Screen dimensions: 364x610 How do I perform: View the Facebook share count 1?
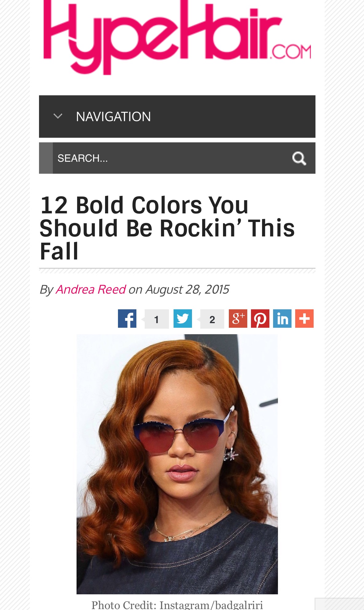click(x=157, y=319)
